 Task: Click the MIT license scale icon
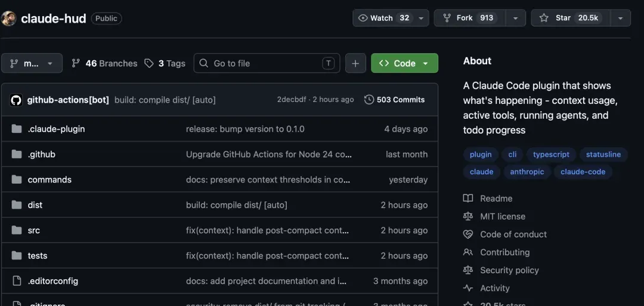point(468,217)
